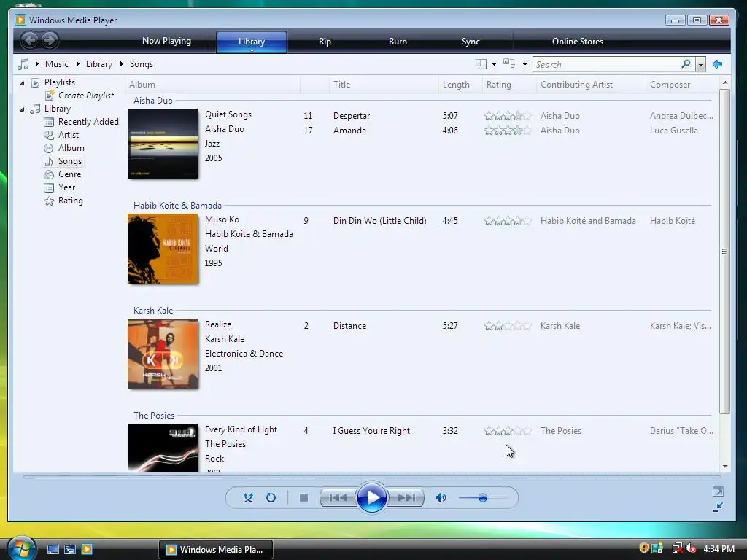This screenshot has width=747, height=560.
Task: Select Year in the library tree
Action: pyautogui.click(x=66, y=187)
